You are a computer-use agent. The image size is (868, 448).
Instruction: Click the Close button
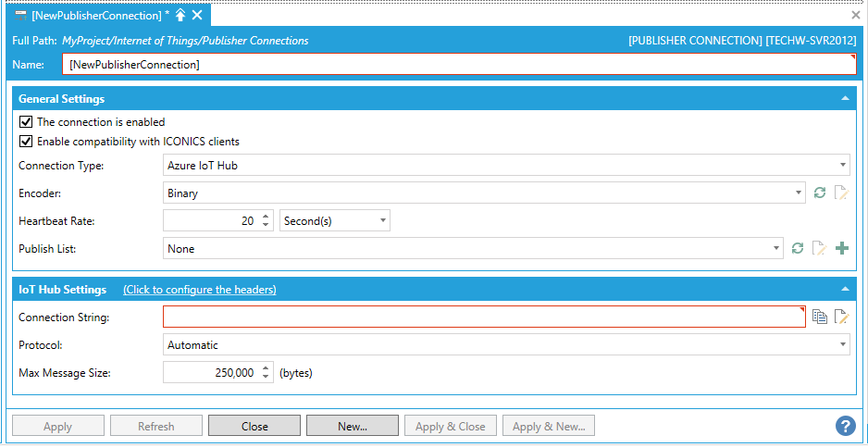[x=254, y=427]
